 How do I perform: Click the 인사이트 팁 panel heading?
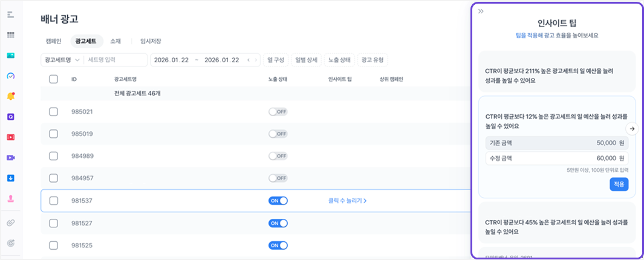coord(556,23)
